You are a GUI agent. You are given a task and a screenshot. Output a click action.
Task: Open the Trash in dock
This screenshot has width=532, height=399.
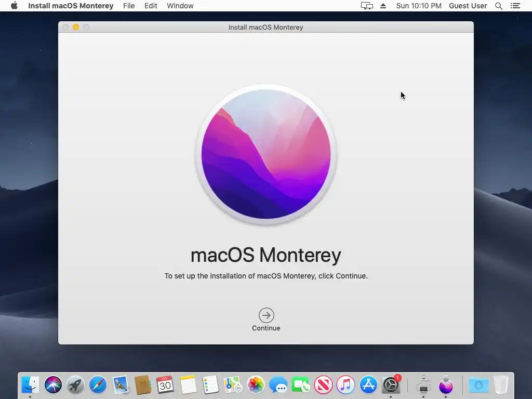tap(501, 385)
